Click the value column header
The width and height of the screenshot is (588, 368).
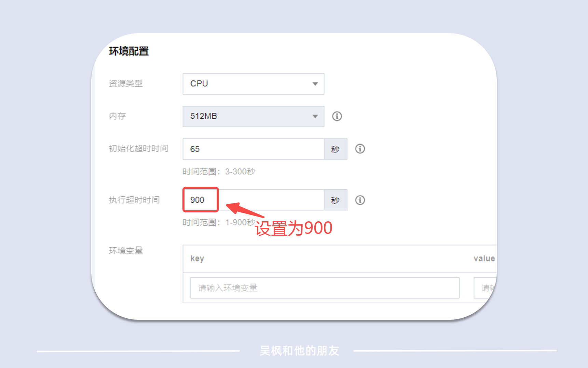484,259
